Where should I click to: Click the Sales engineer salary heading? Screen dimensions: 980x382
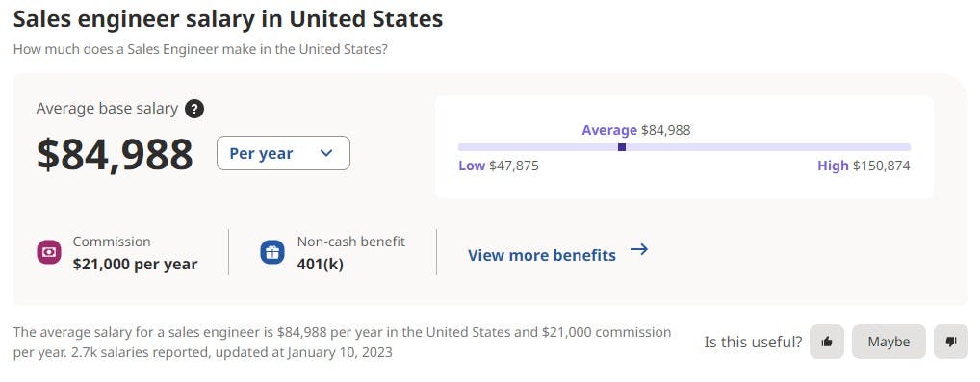click(x=228, y=18)
